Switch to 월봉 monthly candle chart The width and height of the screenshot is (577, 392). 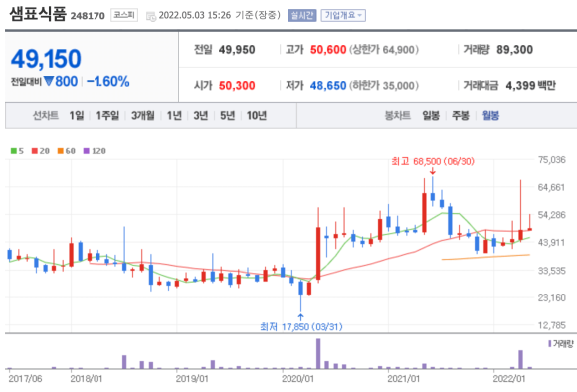pyautogui.click(x=490, y=116)
